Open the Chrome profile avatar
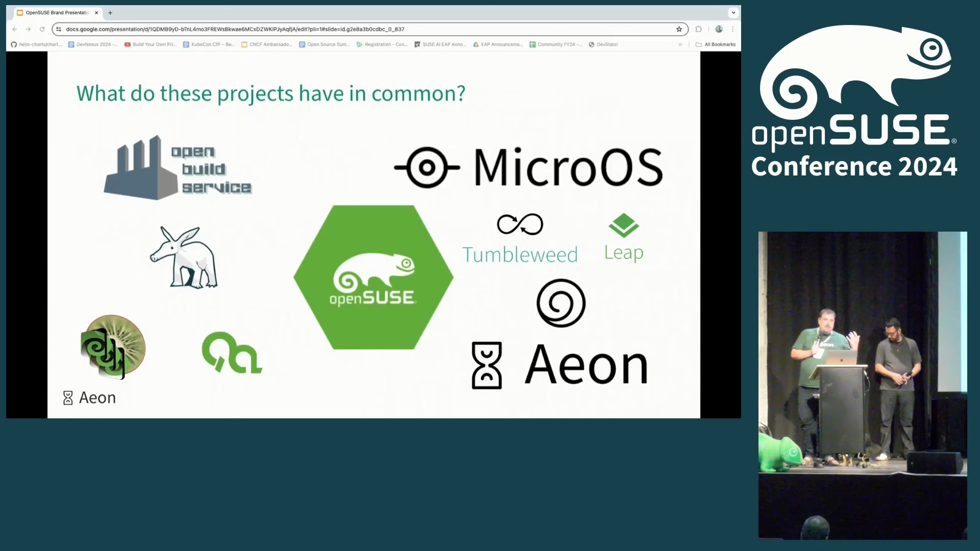Viewport: 980px width, 551px height. tap(719, 29)
